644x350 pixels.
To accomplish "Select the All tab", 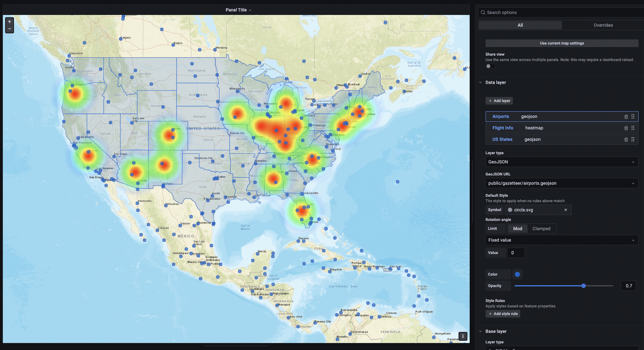I will 520,25.
